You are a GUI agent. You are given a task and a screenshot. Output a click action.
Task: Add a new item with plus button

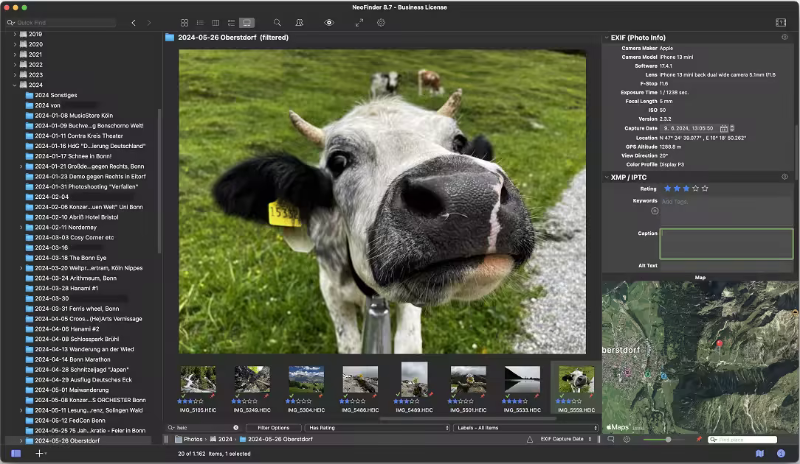[40, 453]
